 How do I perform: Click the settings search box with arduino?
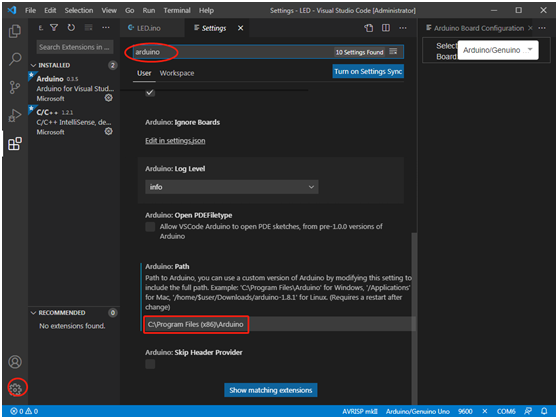tap(269, 52)
